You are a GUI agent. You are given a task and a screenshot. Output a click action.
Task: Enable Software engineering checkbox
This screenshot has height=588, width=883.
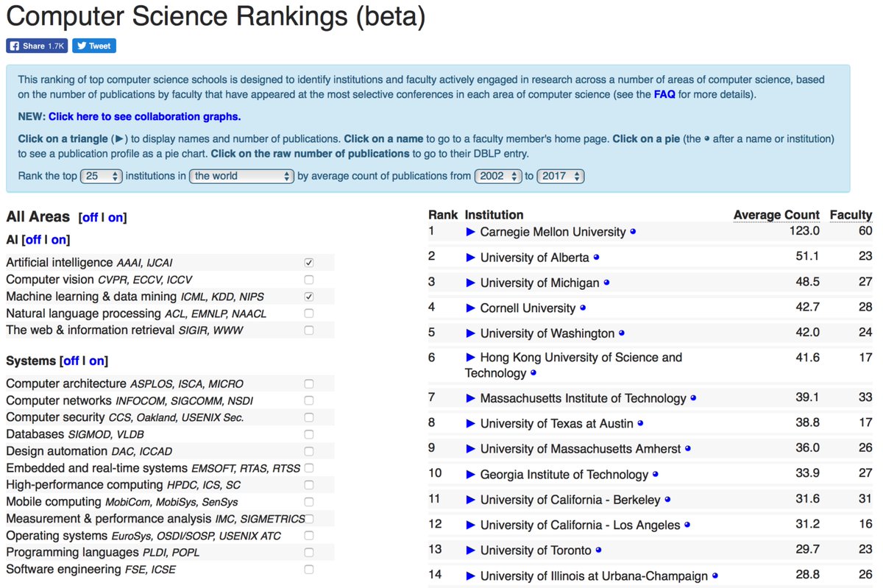coord(309,570)
